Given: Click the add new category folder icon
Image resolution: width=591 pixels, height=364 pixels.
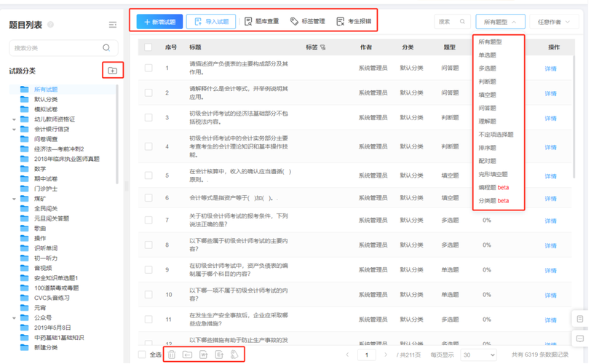Looking at the screenshot, I should 112,71.
